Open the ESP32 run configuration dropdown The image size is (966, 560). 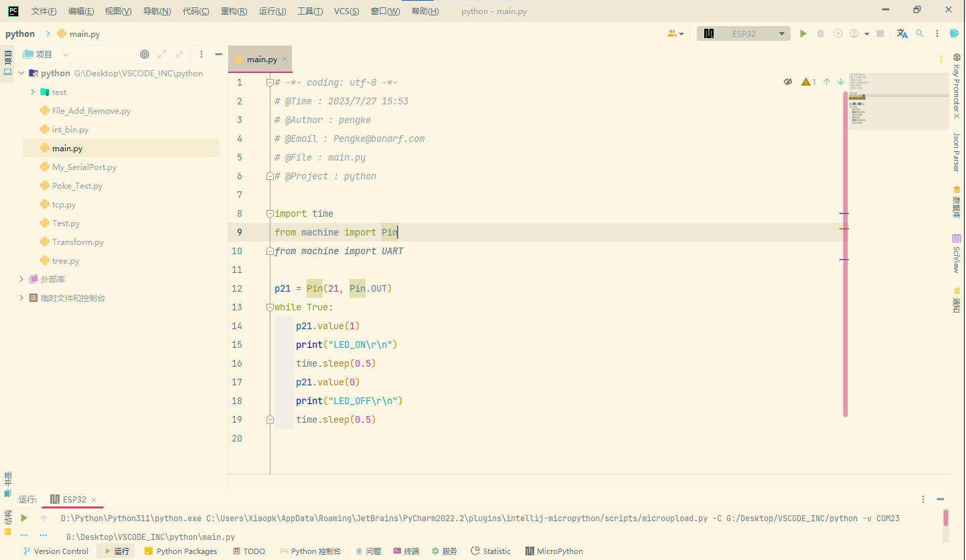pos(744,33)
